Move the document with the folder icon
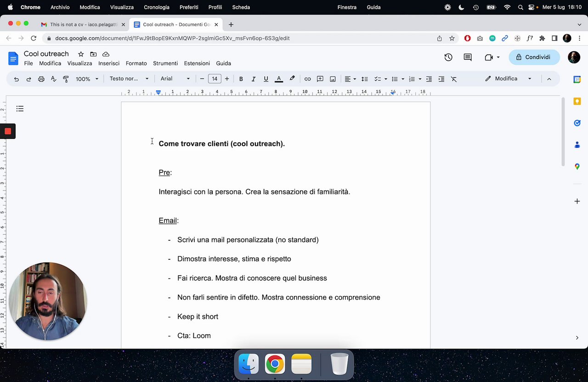The height and width of the screenshot is (382, 588). [x=93, y=54]
